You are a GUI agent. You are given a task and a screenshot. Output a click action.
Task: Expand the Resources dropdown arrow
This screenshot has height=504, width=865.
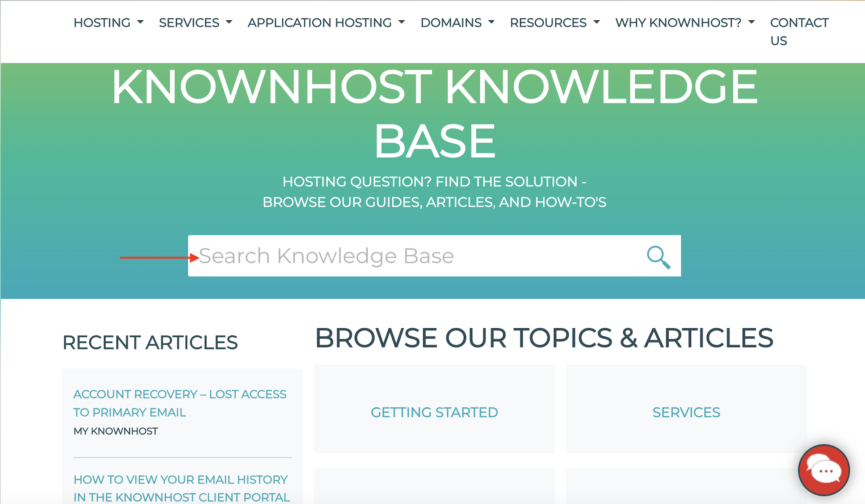[597, 22]
